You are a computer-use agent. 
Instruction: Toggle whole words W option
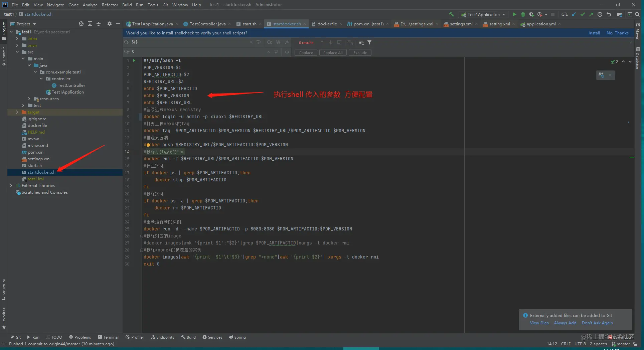click(x=278, y=42)
